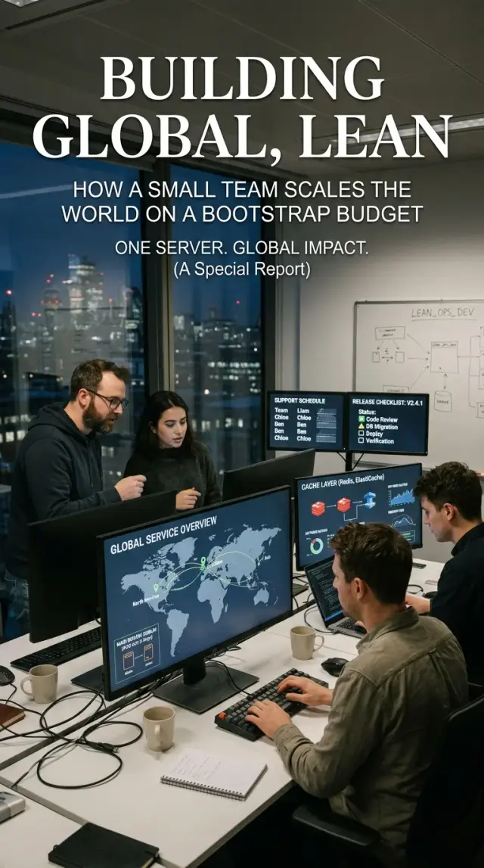Click the donut chart on Cache Layer screen
The image size is (484, 868).
click(316, 546)
